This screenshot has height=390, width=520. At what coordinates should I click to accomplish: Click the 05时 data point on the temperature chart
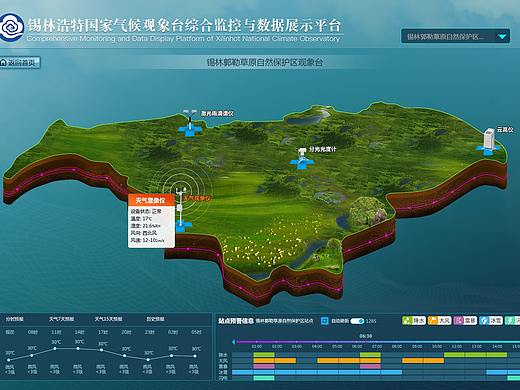coord(195,356)
